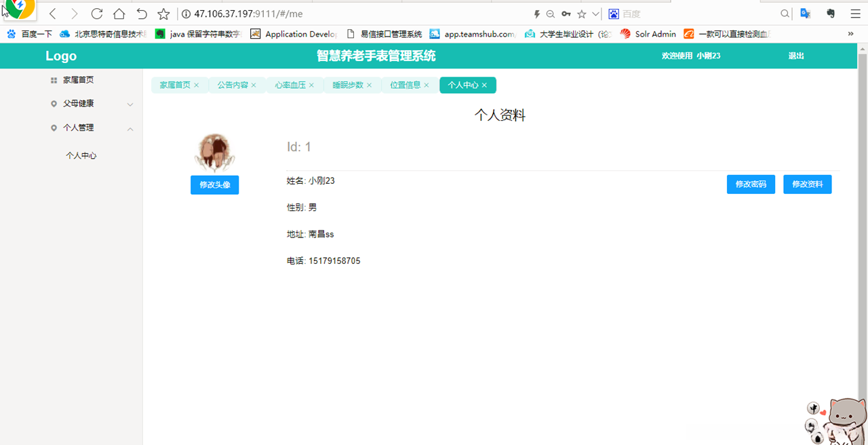Click the Evernote elephant toolbar icon

[830, 14]
